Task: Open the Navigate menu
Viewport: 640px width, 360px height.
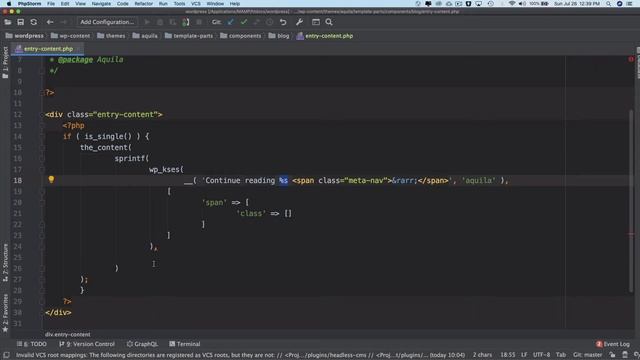Action: coord(101,4)
